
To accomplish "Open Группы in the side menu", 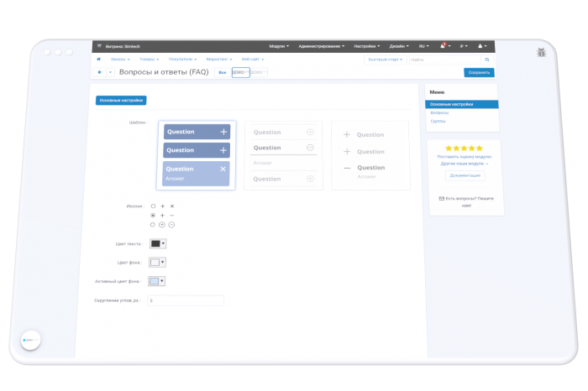I will [438, 122].
